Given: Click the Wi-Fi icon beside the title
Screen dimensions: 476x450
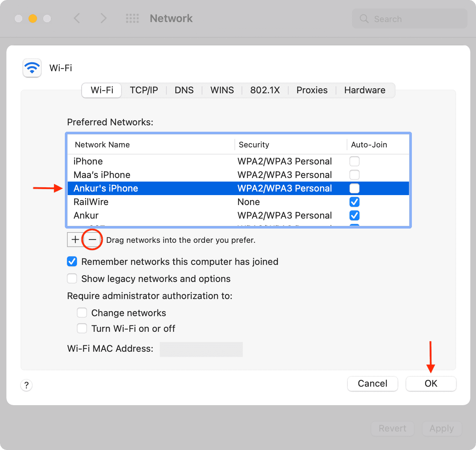Looking at the screenshot, I should point(32,68).
